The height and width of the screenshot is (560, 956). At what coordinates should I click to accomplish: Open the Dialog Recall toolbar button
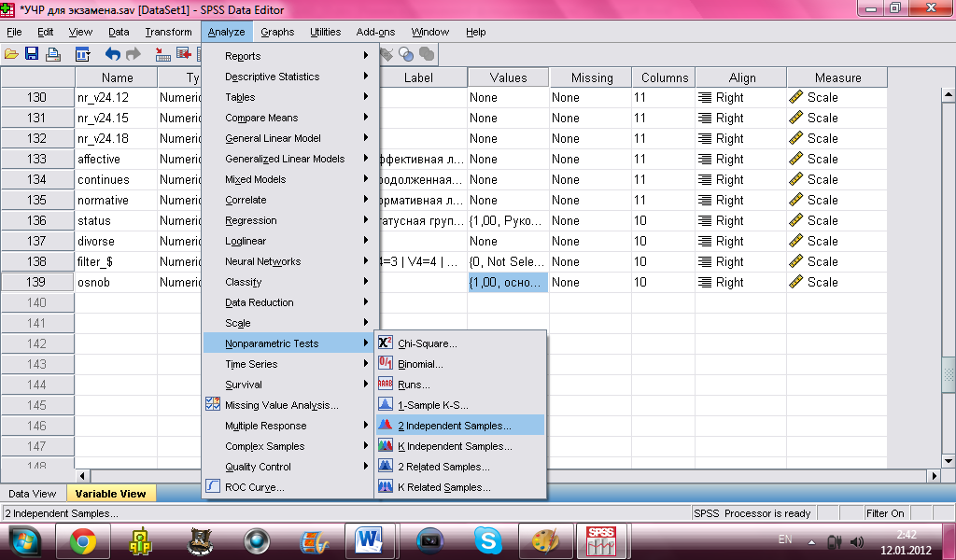(83, 54)
